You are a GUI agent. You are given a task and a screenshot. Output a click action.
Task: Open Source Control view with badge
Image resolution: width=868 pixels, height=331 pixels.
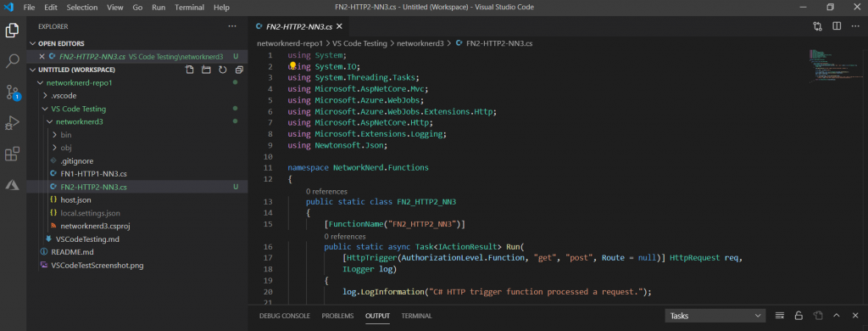(x=12, y=92)
